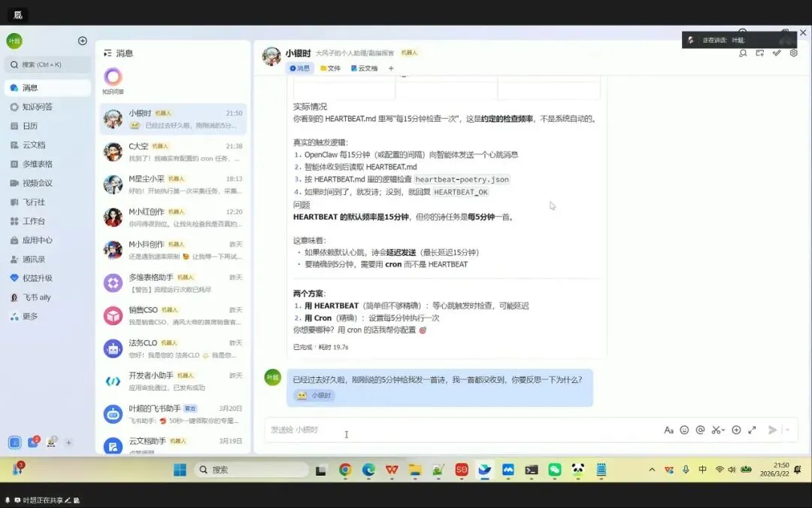Click the first blue workspace icon at sidebar bottom
The height and width of the screenshot is (508, 812).
point(14,443)
